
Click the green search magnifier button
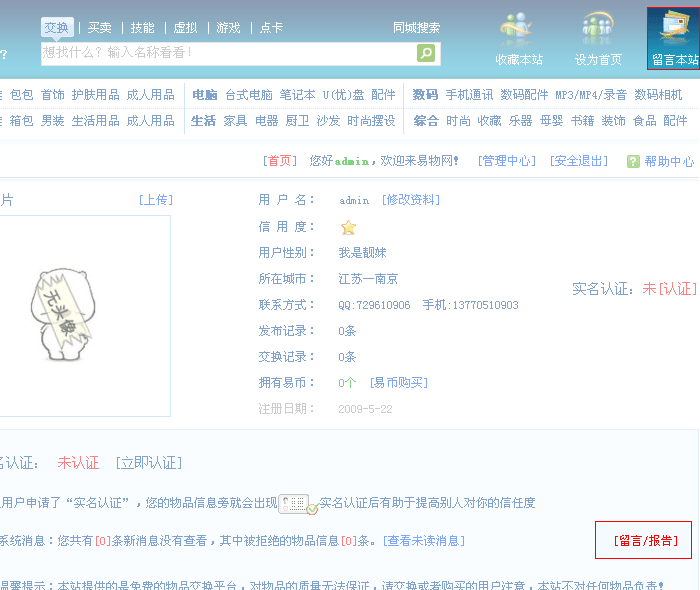[x=426, y=53]
